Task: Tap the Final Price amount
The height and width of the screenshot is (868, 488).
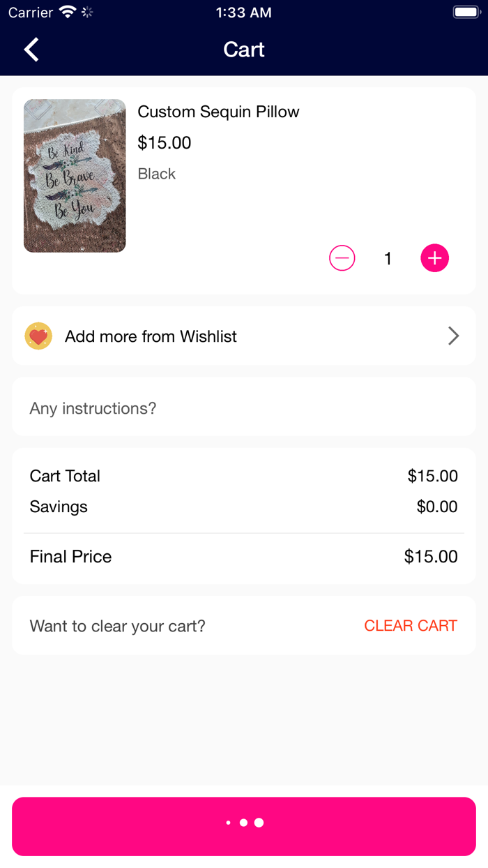Action: (x=431, y=557)
